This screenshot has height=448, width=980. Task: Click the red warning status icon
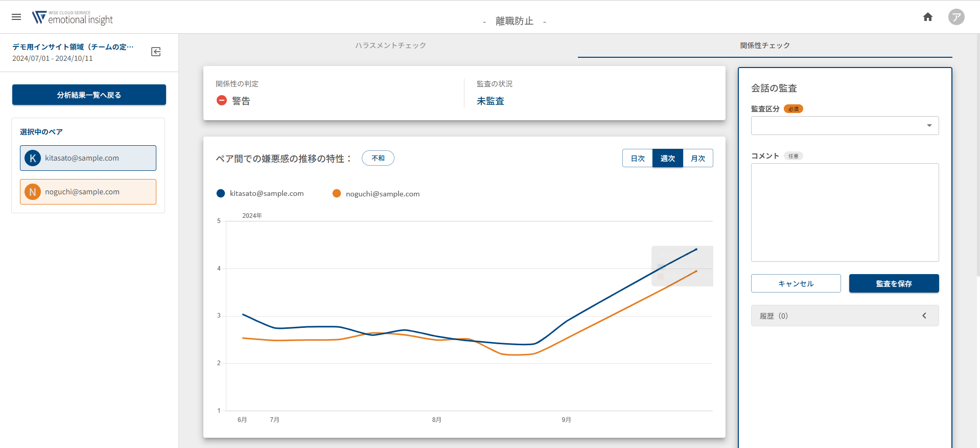click(222, 101)
